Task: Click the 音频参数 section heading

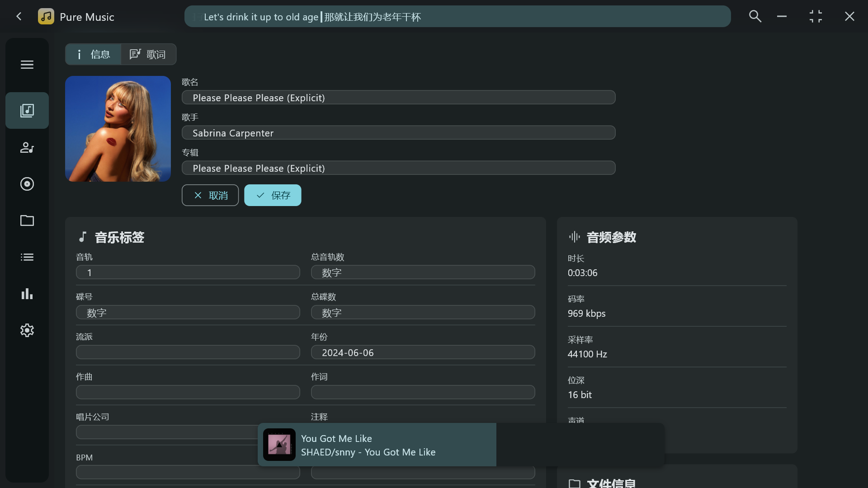Action: point(611,237)
